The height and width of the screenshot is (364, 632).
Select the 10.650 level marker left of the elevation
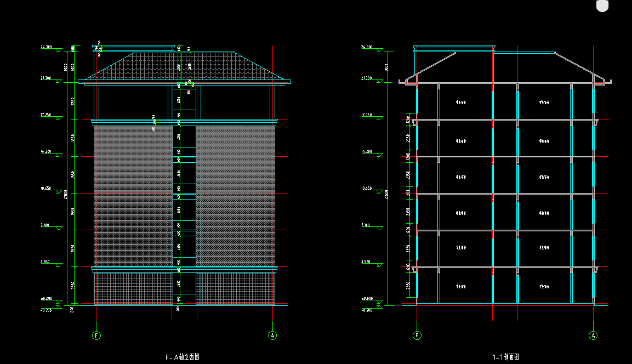click(x=46, y=189)
